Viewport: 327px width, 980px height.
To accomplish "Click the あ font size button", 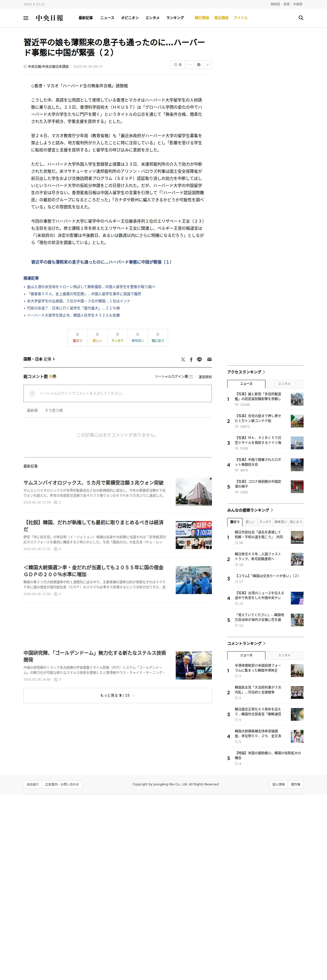I will pos(198,65).
